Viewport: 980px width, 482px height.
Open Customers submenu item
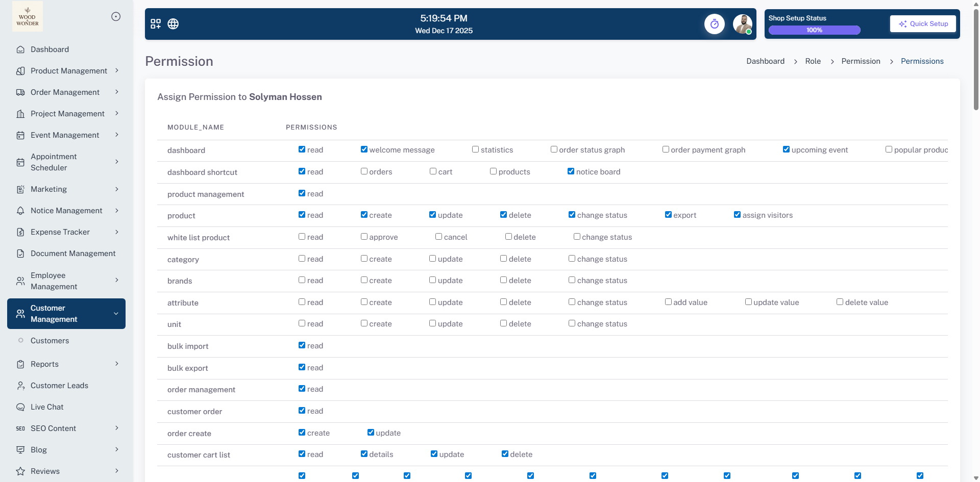[x=50, y=341]
